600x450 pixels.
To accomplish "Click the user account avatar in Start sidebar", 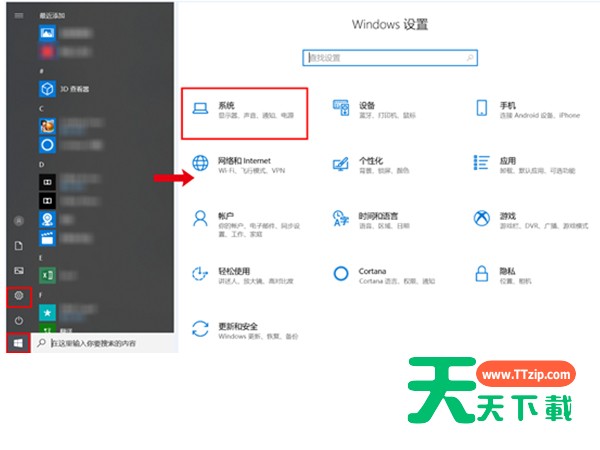I will point(19,221).
